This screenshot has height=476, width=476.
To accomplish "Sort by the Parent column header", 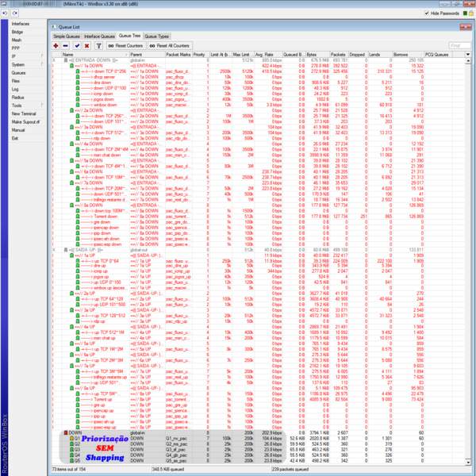I will click(x=147, y=55).
